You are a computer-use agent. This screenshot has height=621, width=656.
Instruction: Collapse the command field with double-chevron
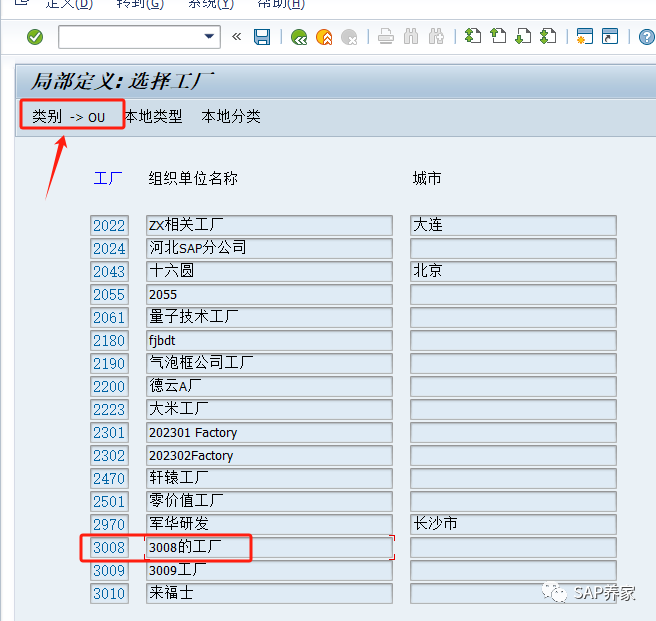click(237, 37)
